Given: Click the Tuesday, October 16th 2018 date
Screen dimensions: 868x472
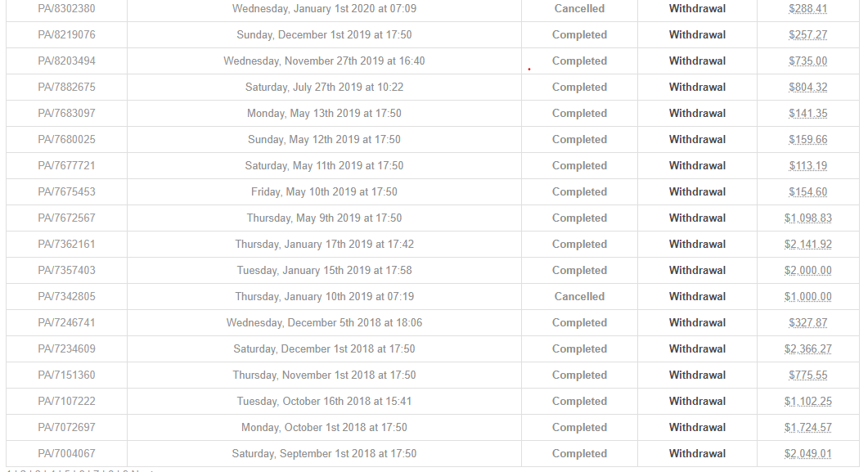Looking at the screenshot, I should point(324,402).
